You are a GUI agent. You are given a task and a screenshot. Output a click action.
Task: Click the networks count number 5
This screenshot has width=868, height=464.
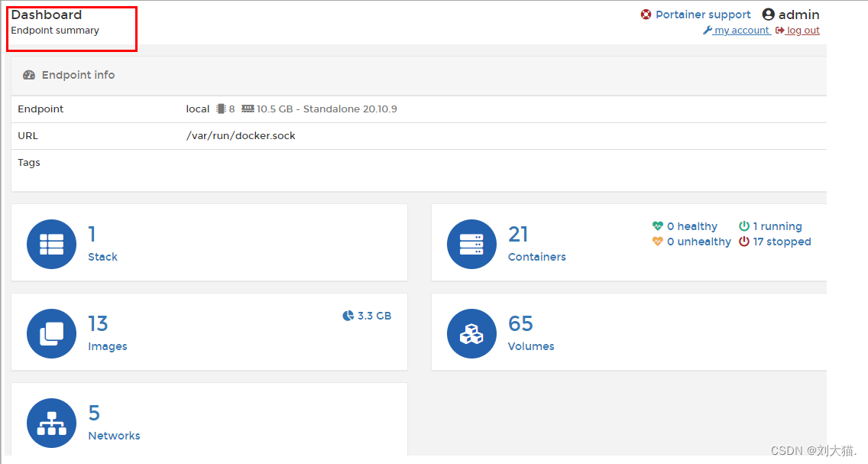point(94,413)
